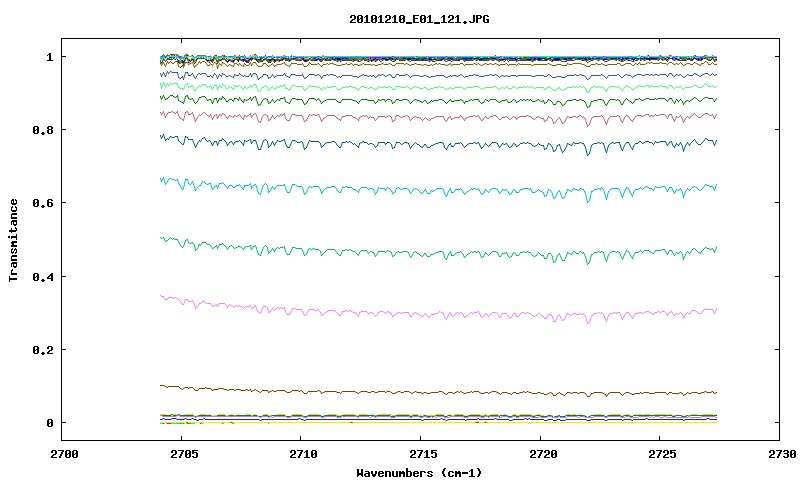Click the x-axis tick label 2710
The image size is (800, 480).
pos(303,454)
